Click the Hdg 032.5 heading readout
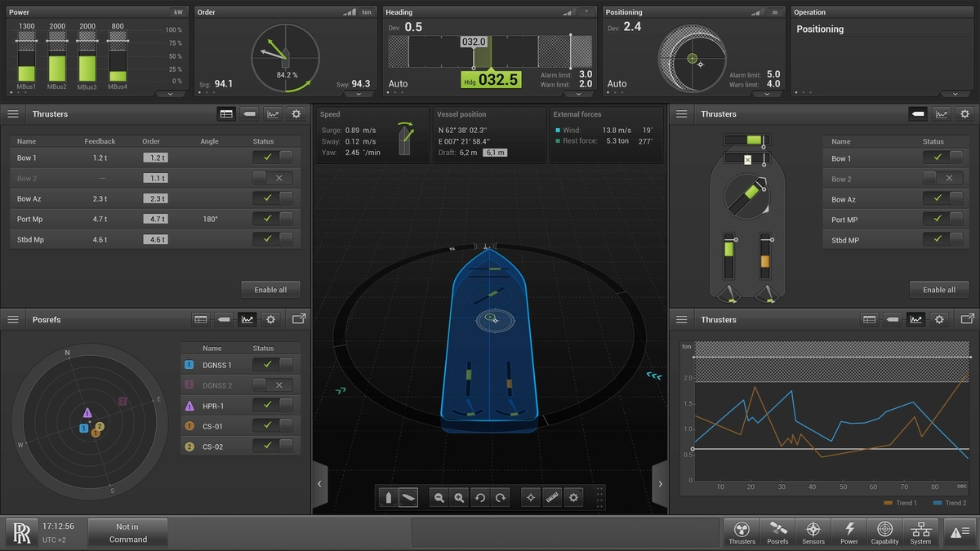Image resolution: width=980 pixels, height=551 pixels. tap(490, 79)
